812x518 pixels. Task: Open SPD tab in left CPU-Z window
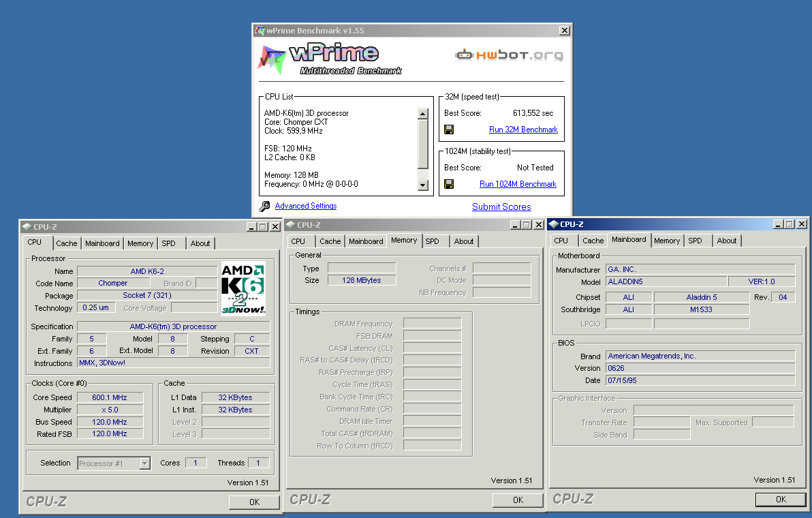pos(168,243)
